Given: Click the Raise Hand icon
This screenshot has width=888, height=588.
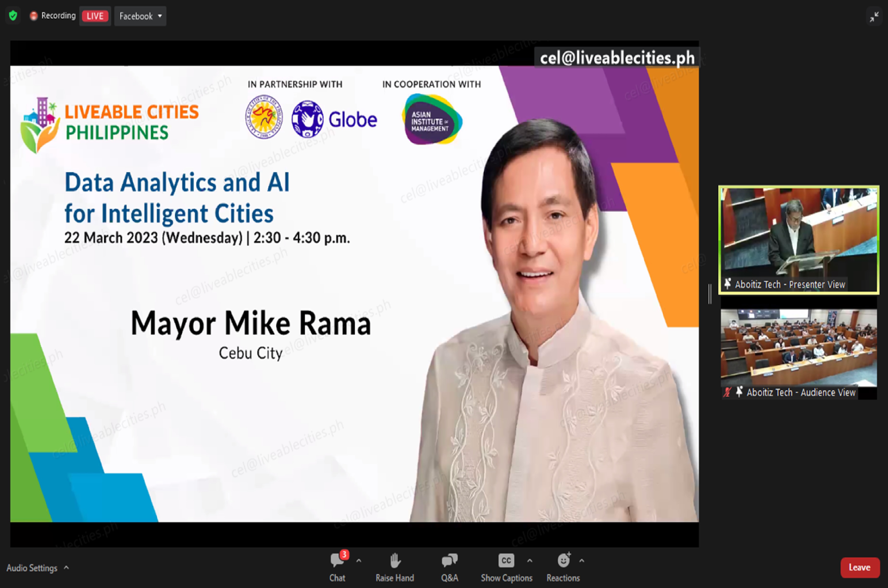Looking at the screenshot, I should click(x=395, y=561).
